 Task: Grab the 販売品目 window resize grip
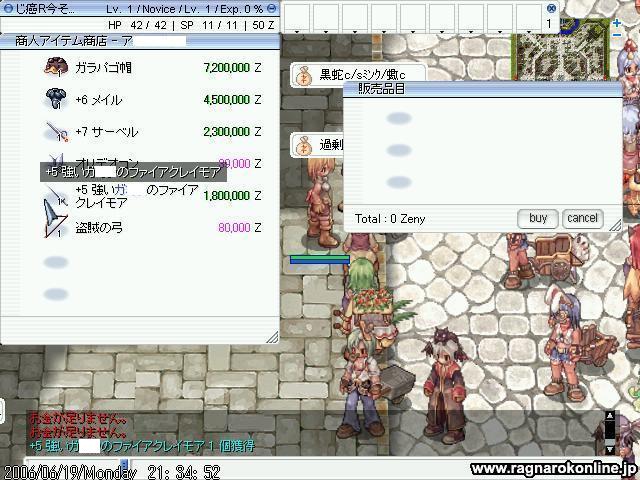615,226
